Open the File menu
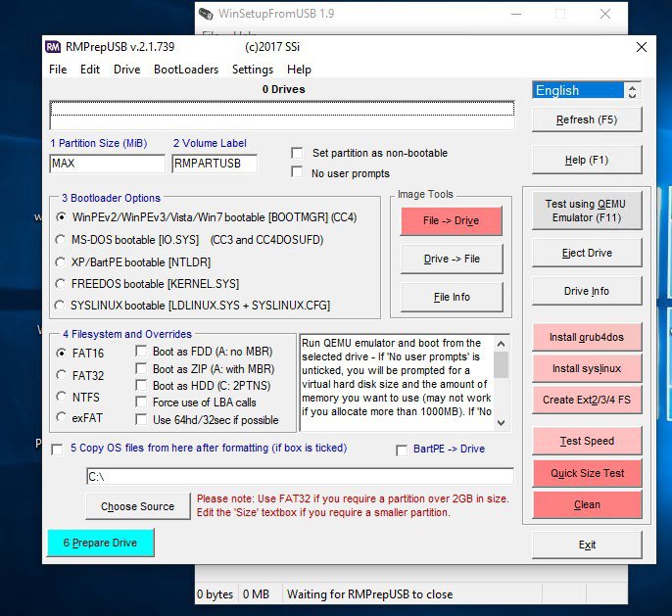The width and height of the screenshot is (672, 616). [x=58, y=70]
